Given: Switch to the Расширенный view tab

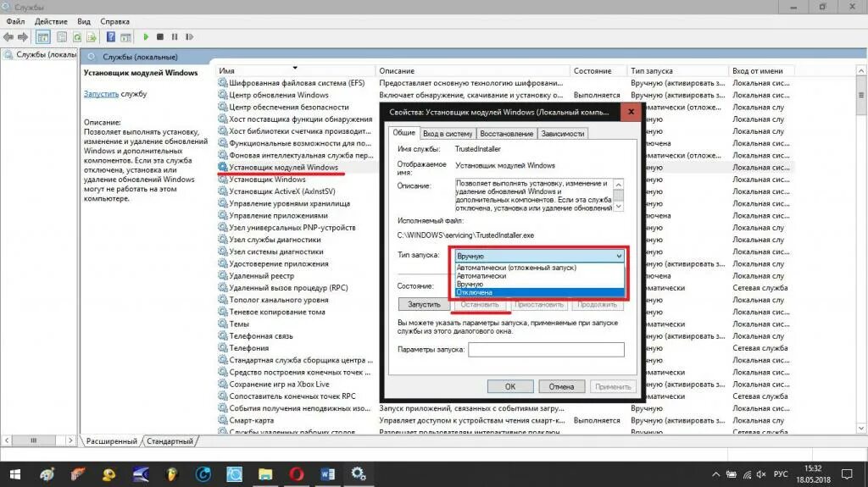Looking at the screenshot, I should [111, 441].
